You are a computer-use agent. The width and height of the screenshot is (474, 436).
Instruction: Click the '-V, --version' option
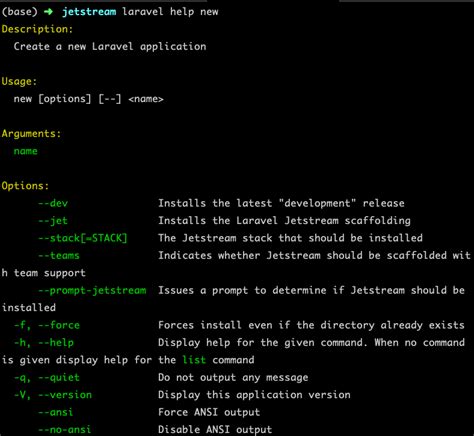[x=53, y=395]
